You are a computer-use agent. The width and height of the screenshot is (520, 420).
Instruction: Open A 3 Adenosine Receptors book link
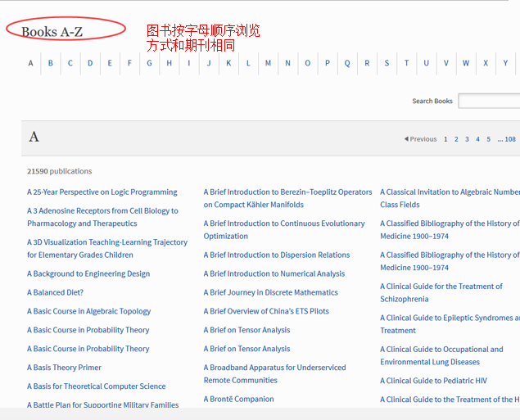click(102, 217)
